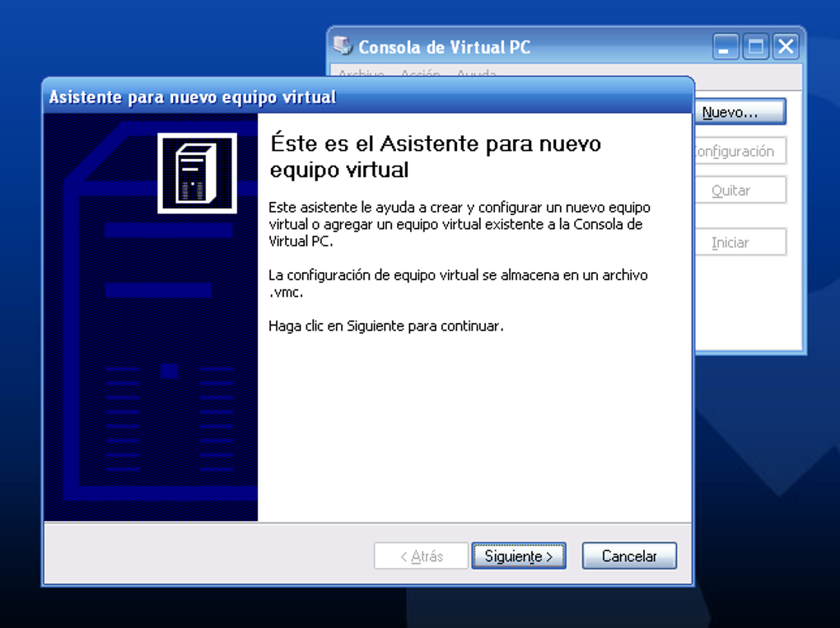Click the 'Consola de Virtual PC' title text
840x628 pixels.
(x=444, y=47)
